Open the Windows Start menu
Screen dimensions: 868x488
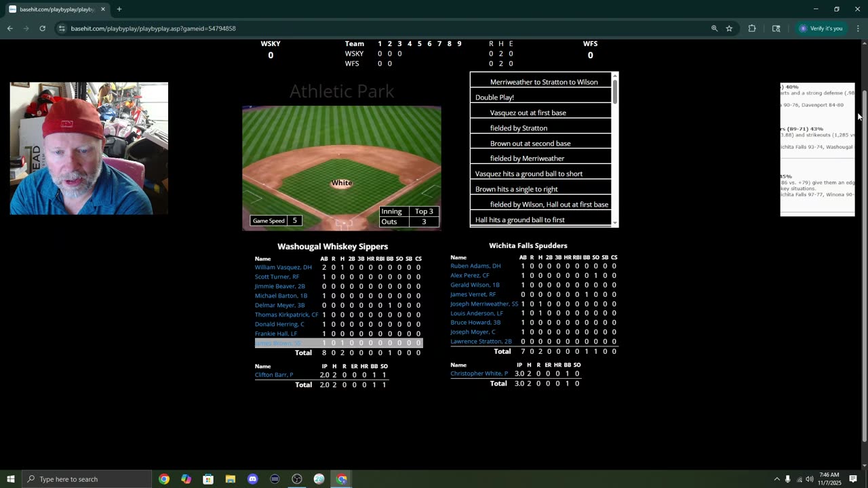click(10, 479)
